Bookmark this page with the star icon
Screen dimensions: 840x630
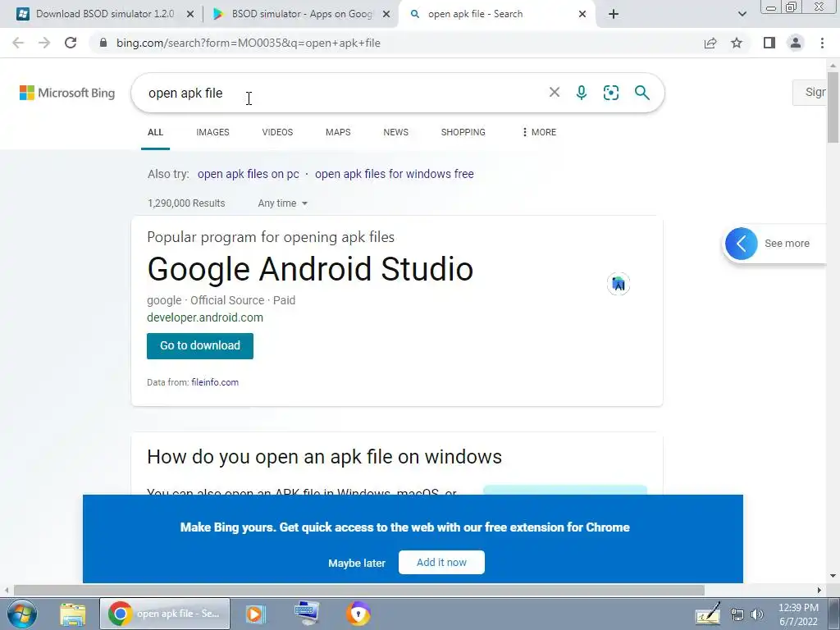737,43
